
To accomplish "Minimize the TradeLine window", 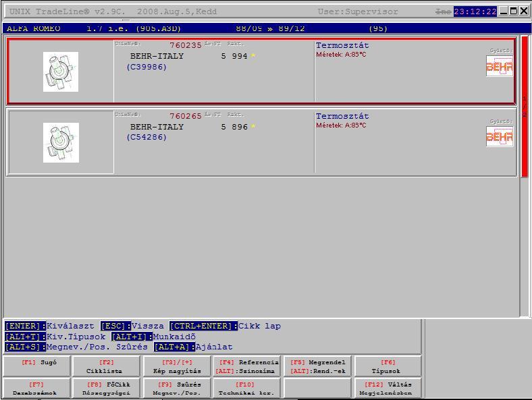I will 504,11.
